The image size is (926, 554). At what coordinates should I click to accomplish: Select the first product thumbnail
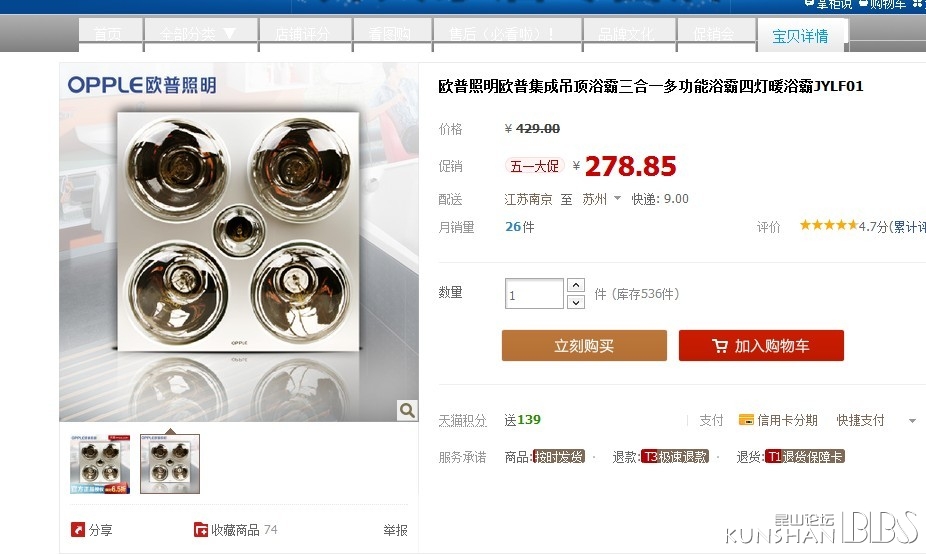[100, 464]
